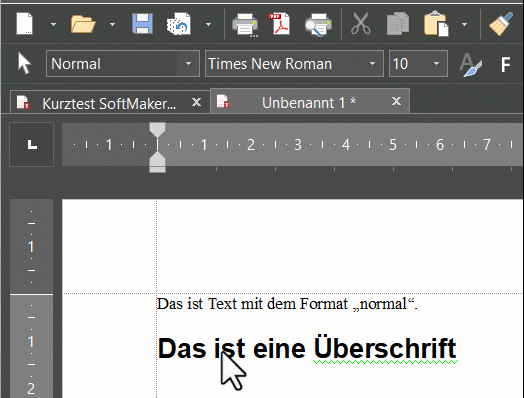Click the text "Das ist Text mit dem Format"
524x398 pixels.
pyautogui.click(x=253, y=304)
